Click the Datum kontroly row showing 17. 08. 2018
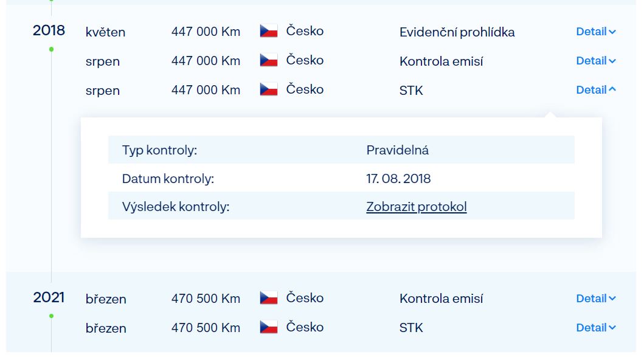Screen dimensions: 644x357 (341, 178)
